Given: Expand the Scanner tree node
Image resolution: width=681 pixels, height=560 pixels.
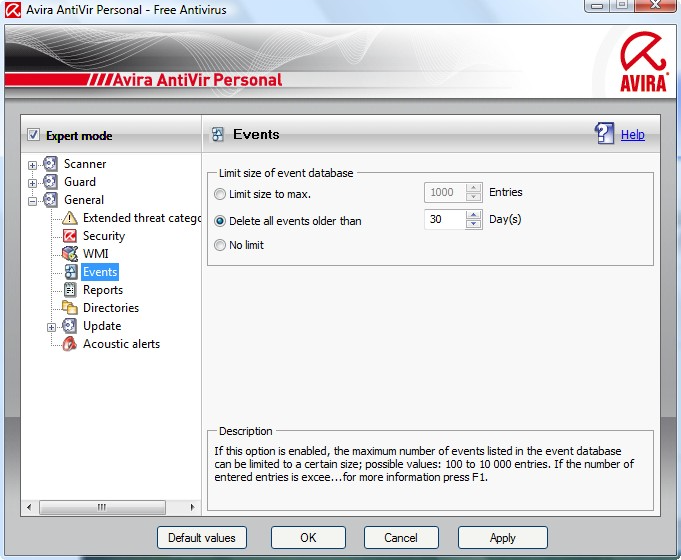Looking at the screenshot, I should (32, 165).
